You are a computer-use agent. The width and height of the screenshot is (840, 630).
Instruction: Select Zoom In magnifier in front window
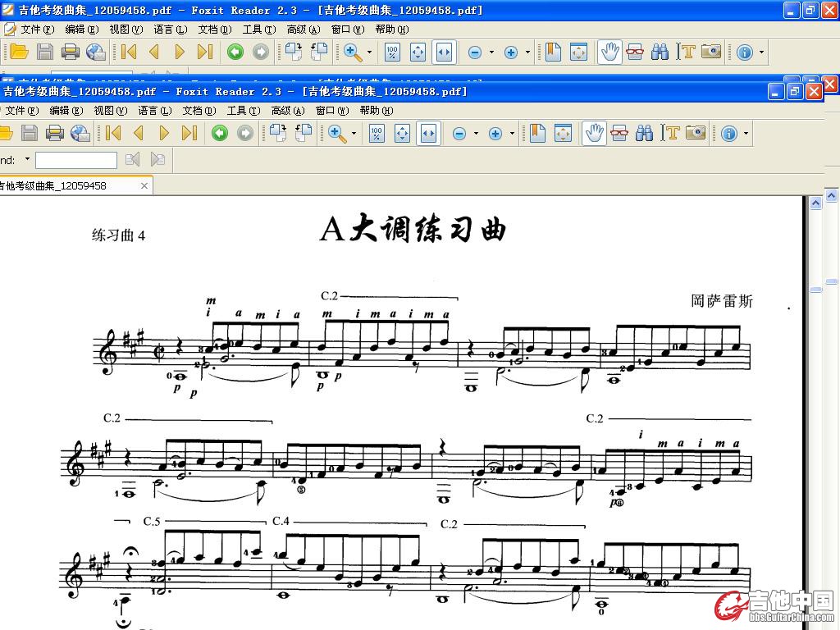[x=337, y=133]
